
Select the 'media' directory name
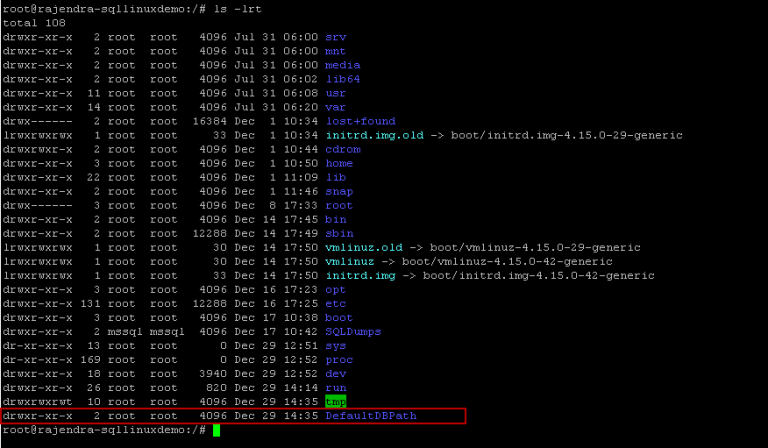[343, 65]
